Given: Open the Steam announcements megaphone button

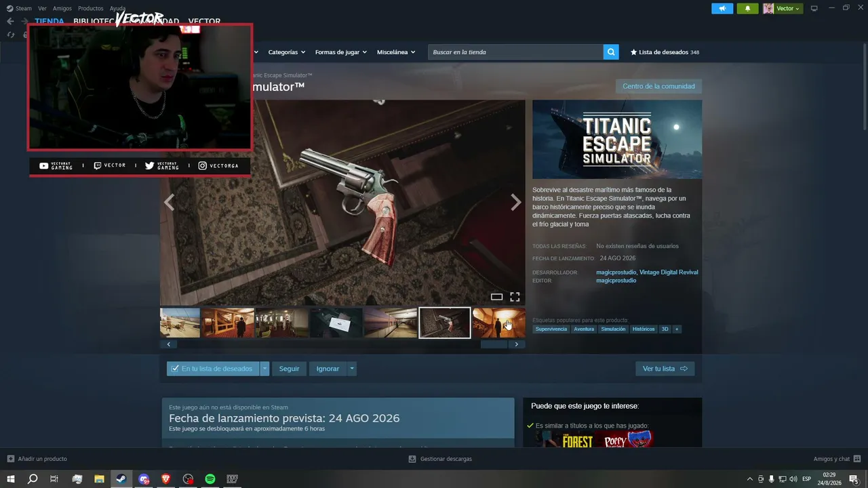Looking at the screenshot, I should 722,8.
